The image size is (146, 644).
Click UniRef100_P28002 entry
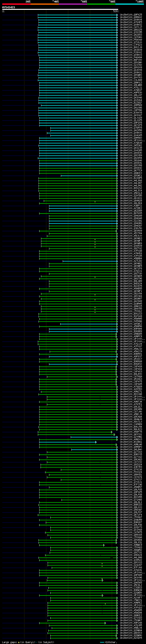click(x=131, y=53)
